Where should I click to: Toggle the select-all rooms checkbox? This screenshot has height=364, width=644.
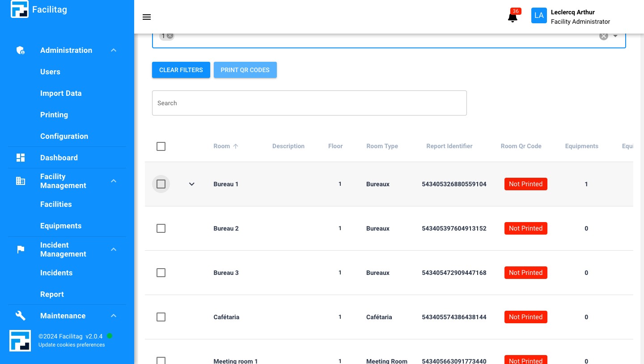pyautogui.click(x=161, y=146)
